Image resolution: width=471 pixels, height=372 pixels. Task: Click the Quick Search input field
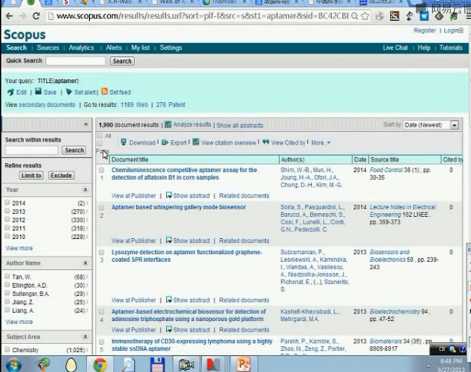76,61
